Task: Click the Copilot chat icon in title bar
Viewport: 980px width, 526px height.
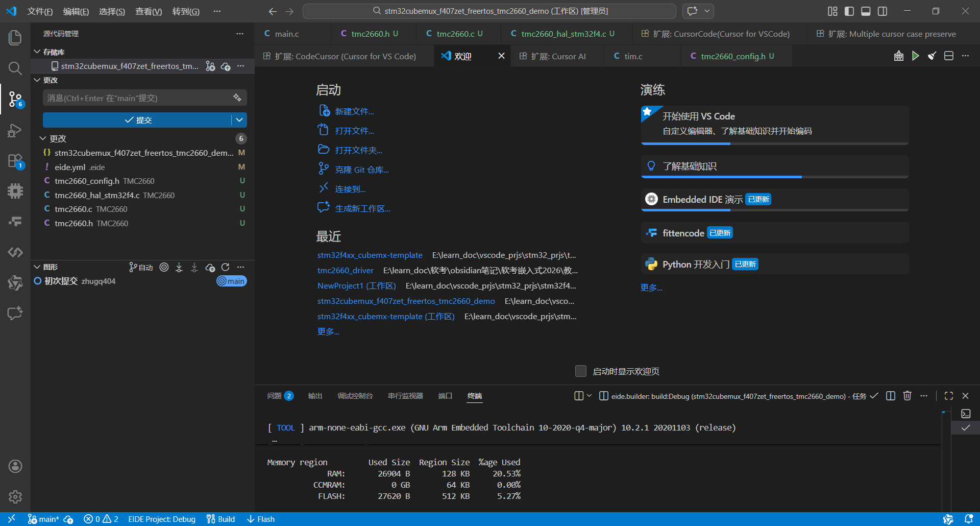Action: [x=692, y=11]
